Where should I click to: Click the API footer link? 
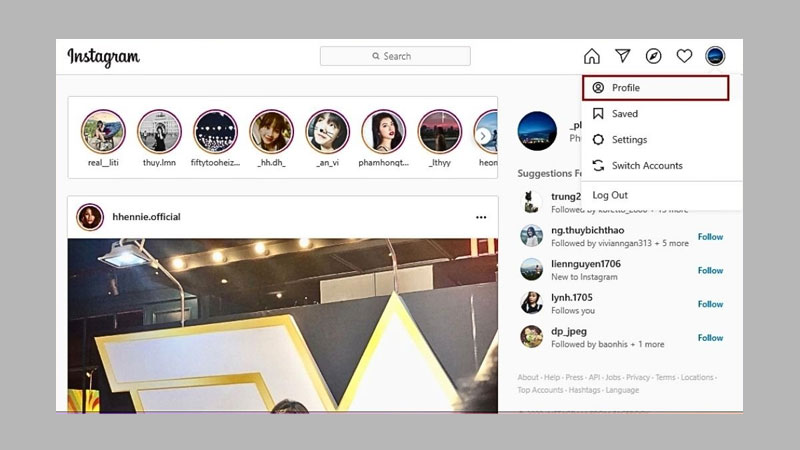(594, 378)
